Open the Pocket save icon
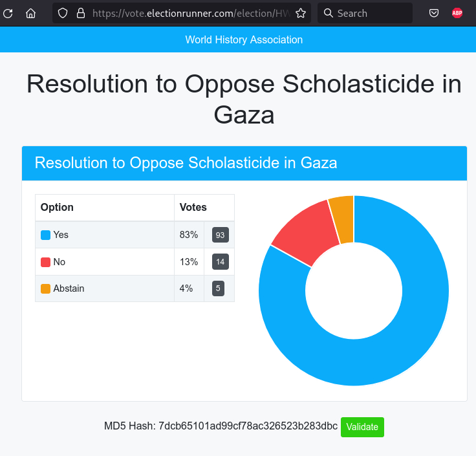This screenshot has width=476, height=456. click(435, 13)
